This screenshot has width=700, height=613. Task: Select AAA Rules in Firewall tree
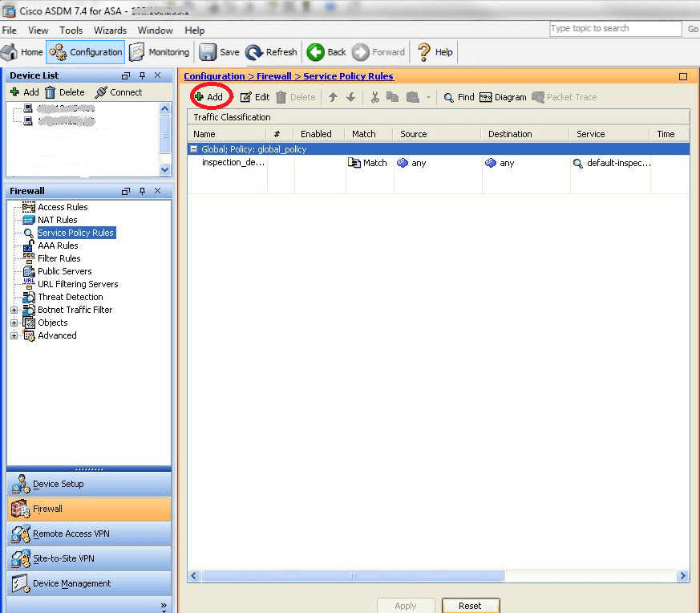tap(58, 246)
